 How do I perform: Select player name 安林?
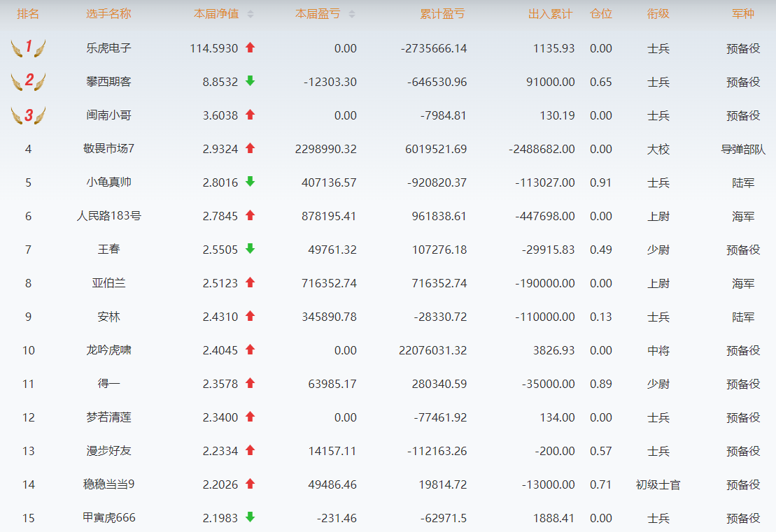[109, 317]
